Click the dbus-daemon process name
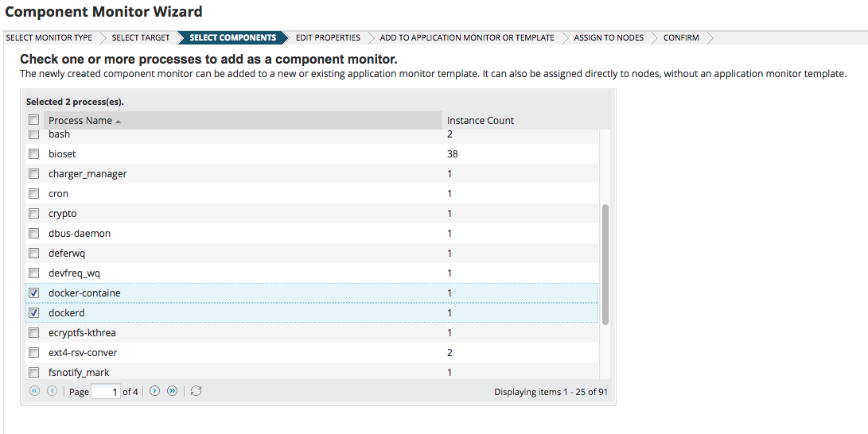868x434 pixels. click(x=79, y=234)
